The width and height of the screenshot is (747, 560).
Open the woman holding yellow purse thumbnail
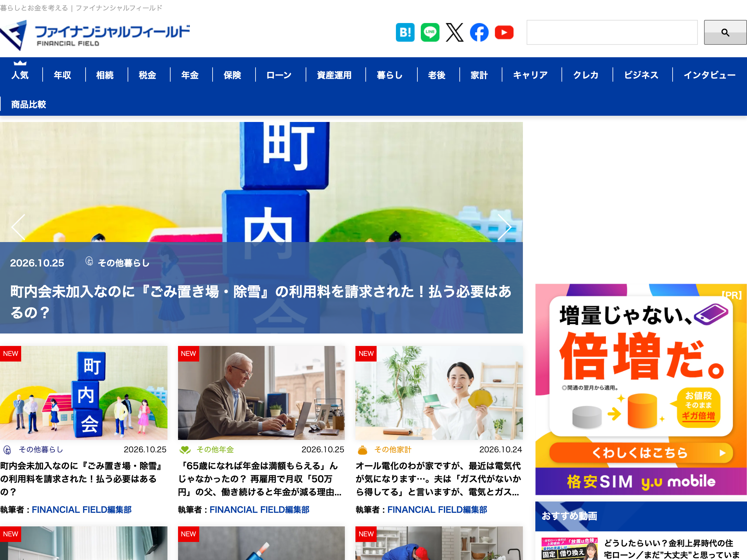(x=439, y=393)
